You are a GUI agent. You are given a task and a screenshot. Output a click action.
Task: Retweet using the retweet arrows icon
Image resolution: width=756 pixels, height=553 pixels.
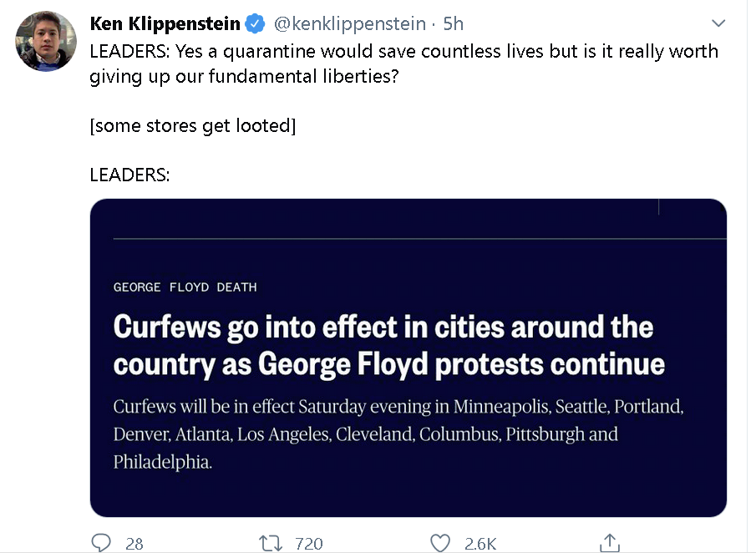point(271,543)
